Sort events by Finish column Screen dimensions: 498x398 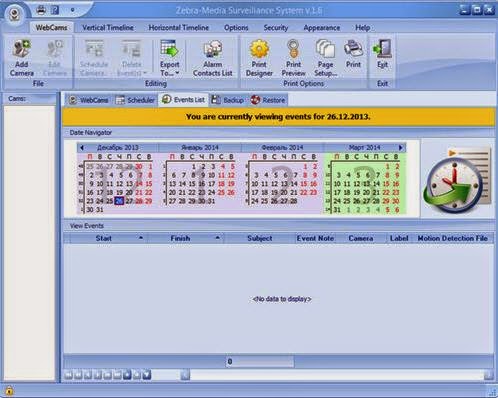185,238
